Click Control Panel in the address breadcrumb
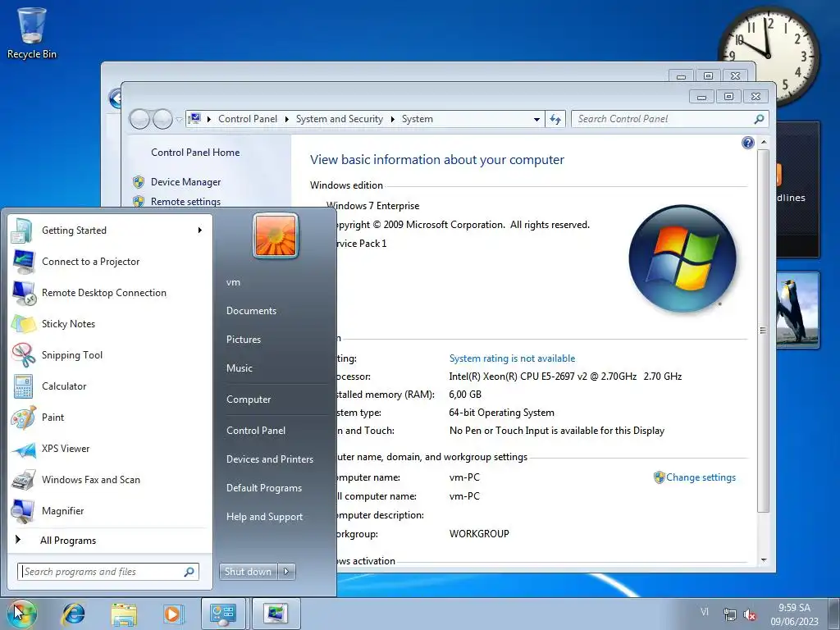Viewport: 840px width, 630px height. [x=248, y=119]
